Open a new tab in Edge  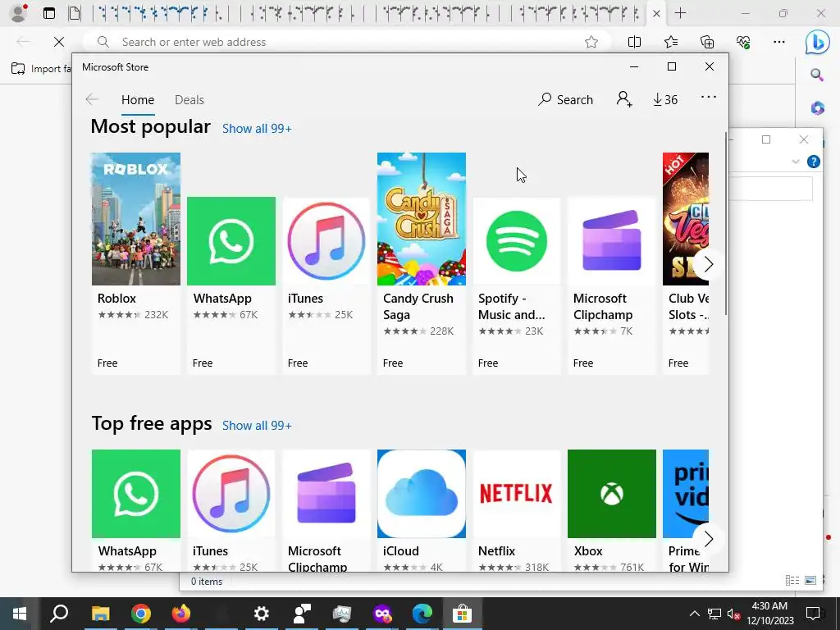point(680,13)
